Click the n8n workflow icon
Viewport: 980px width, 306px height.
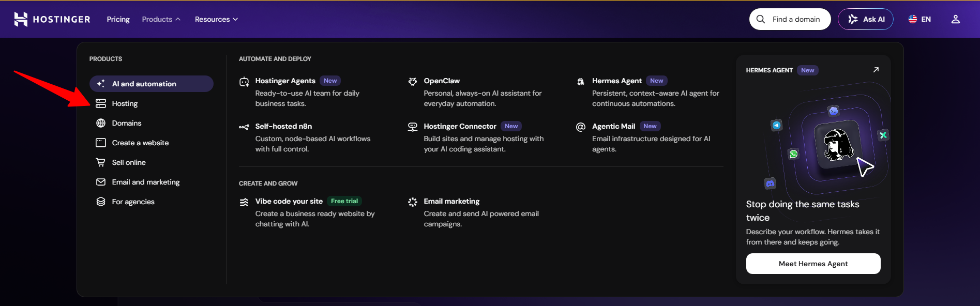[x=244, y=127]
